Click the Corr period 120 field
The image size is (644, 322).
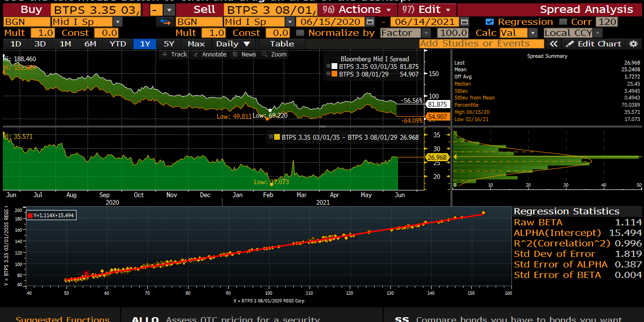(x=607, y=22)
